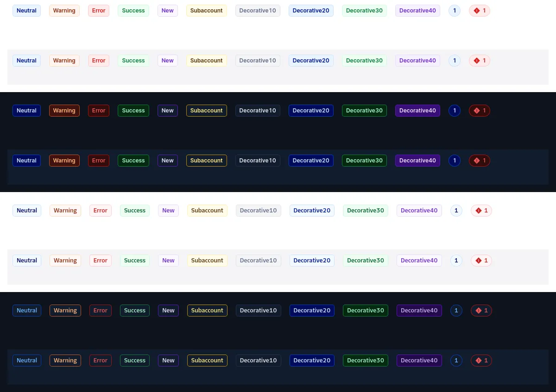Click the Error badge in the first row
The width and height of the screenshot is (556, 392).
tap(99, 11)
